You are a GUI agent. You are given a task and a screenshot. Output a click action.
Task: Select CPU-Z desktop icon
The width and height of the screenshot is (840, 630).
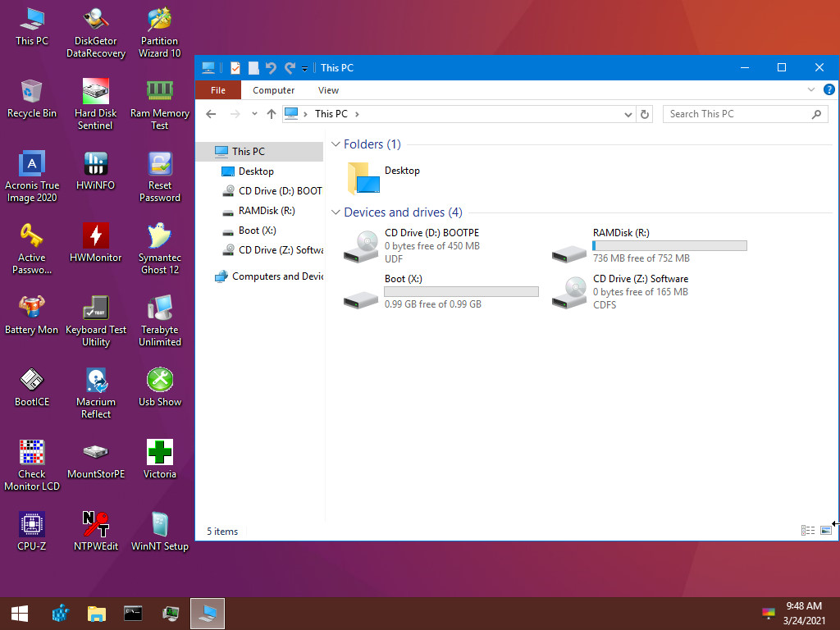pos(32,532)
